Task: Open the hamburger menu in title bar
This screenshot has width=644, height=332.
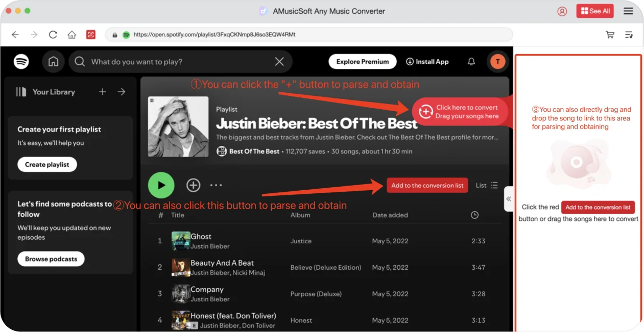Action: click(628, 11)
